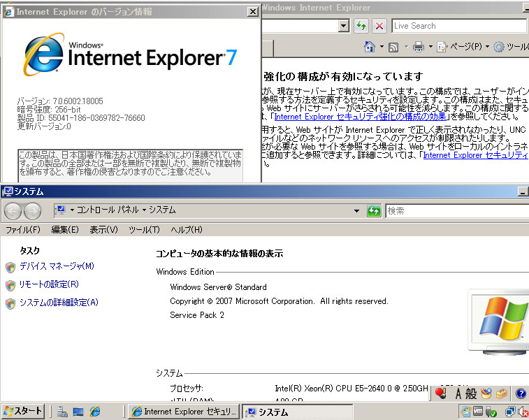Go forward in the System window

pyautogui.click(x=33, y=211)
